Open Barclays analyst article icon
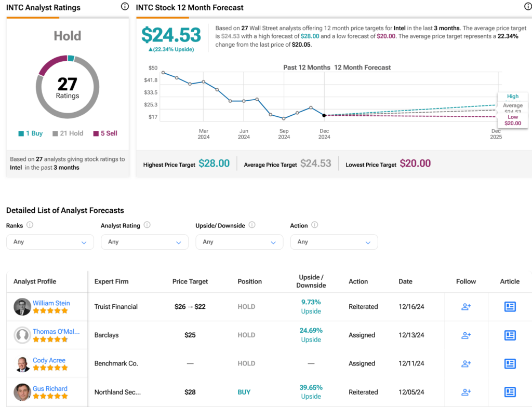The width and height of the screenshot is (532, 407). 510,335
